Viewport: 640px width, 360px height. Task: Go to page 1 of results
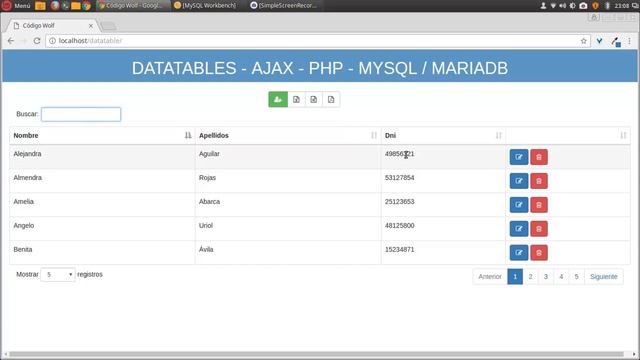coord(515,277)
